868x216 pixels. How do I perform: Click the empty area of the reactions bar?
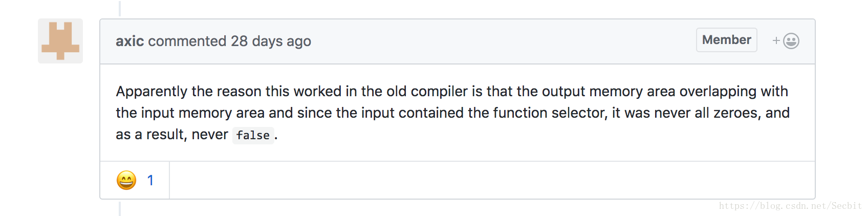pos(492,180)
